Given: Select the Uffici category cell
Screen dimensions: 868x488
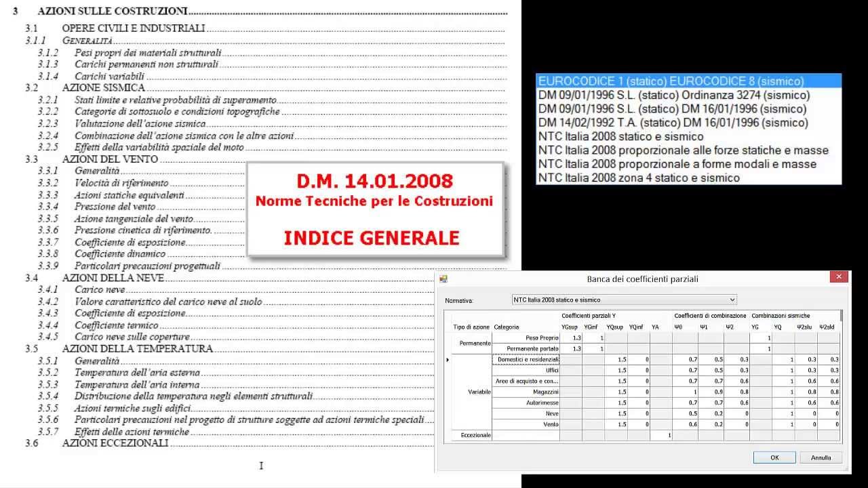Looking at the screenshot, I should [526, 370].
